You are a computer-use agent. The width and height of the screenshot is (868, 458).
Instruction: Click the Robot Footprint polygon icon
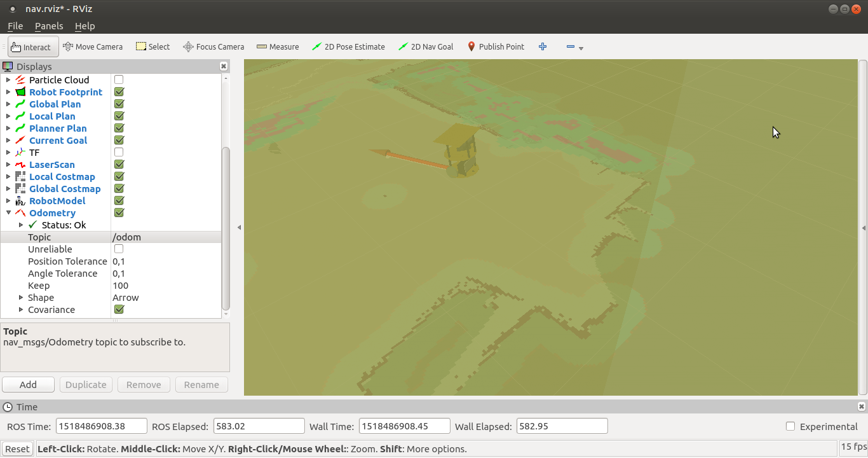click(x=20, y=92)
